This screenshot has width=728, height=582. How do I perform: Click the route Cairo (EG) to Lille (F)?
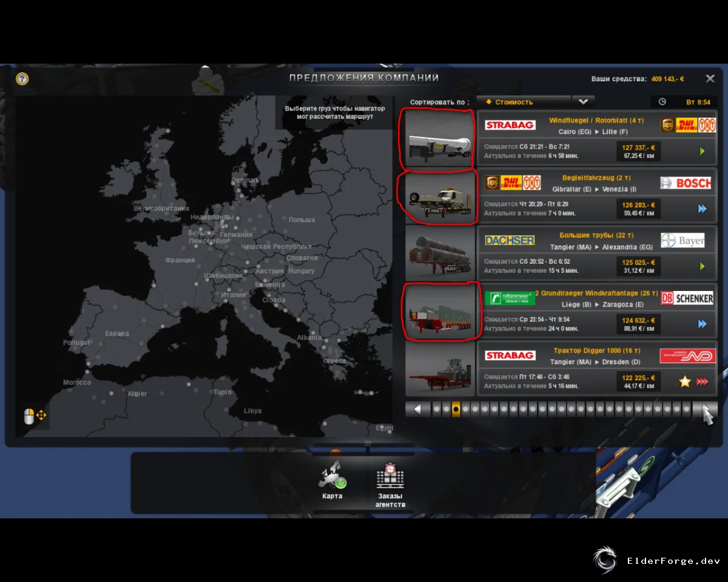(x=593, y=132)
